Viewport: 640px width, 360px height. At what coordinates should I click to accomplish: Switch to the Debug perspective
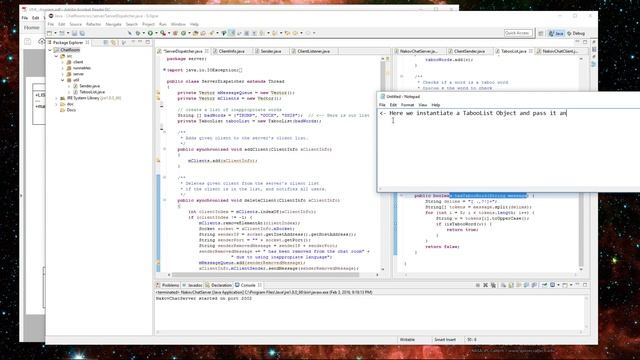point(576,33)
